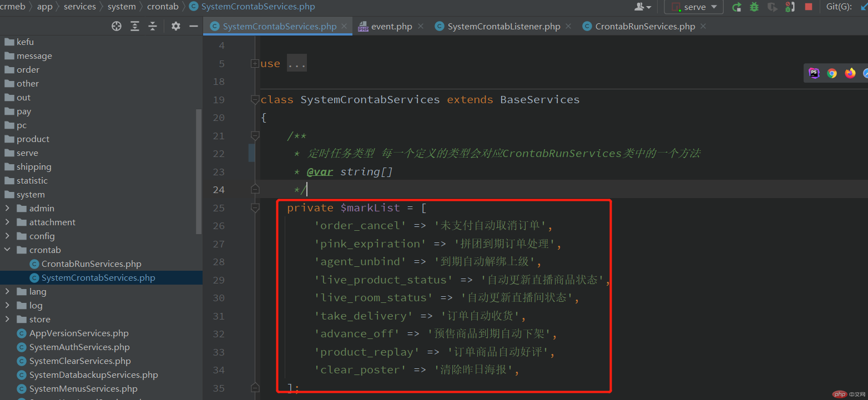Image resolution: width=868 pixels, height=400 pixels.
Task: Select SystemClearServices.php in project tree
Action: pos(80,361)
